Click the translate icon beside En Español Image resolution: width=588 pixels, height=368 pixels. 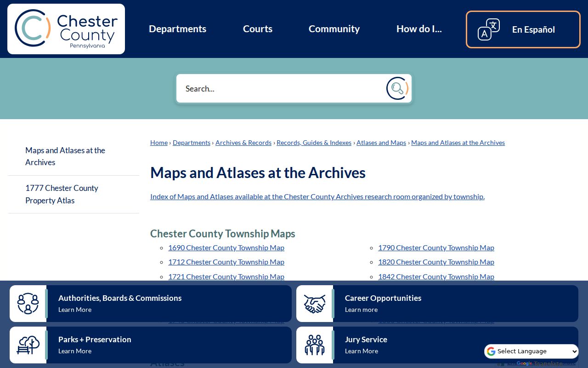pyautogui.click(x=489, y=29)
